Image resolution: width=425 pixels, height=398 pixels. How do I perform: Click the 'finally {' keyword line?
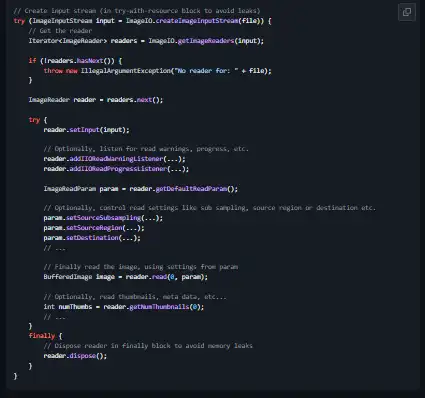[x=45, y=336]
